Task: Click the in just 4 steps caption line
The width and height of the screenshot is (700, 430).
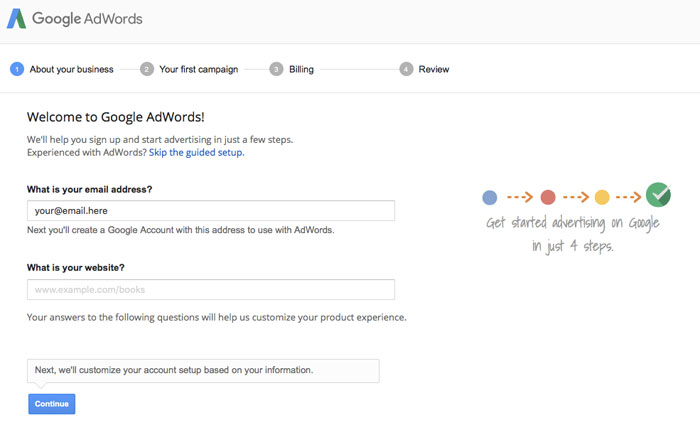Action: pyautogui.click(x=573, y=246)
